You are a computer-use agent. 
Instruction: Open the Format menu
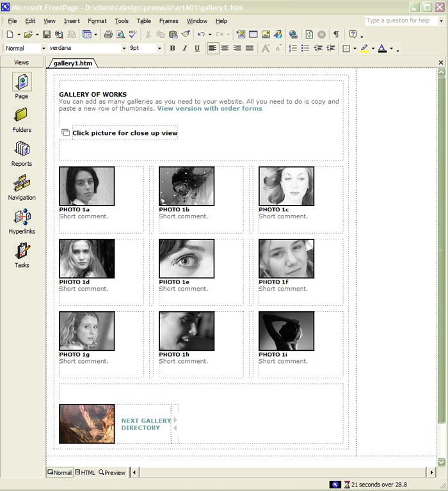(x=97, y=21)
